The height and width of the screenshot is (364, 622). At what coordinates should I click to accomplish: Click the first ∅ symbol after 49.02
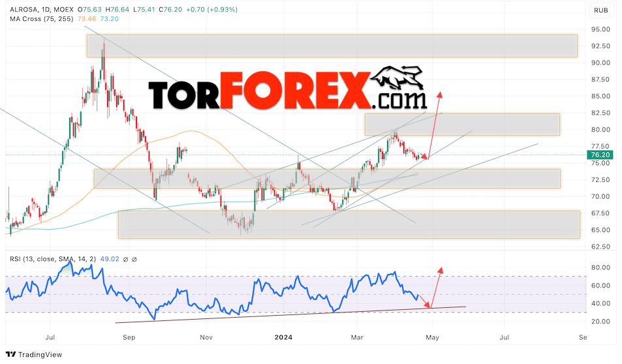[126, 260]
